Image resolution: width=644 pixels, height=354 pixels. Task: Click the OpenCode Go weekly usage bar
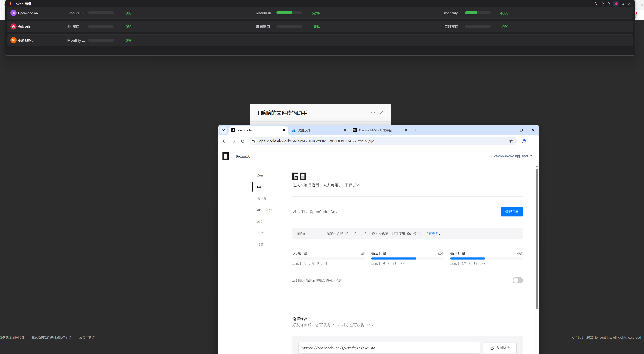(x=289, y=13)
